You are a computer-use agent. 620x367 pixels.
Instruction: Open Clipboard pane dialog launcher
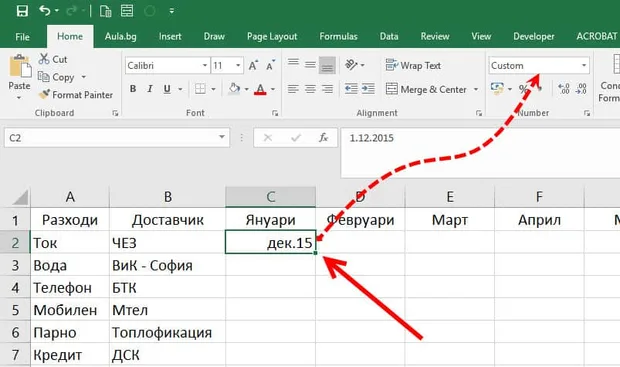click(x=115, y=113)
